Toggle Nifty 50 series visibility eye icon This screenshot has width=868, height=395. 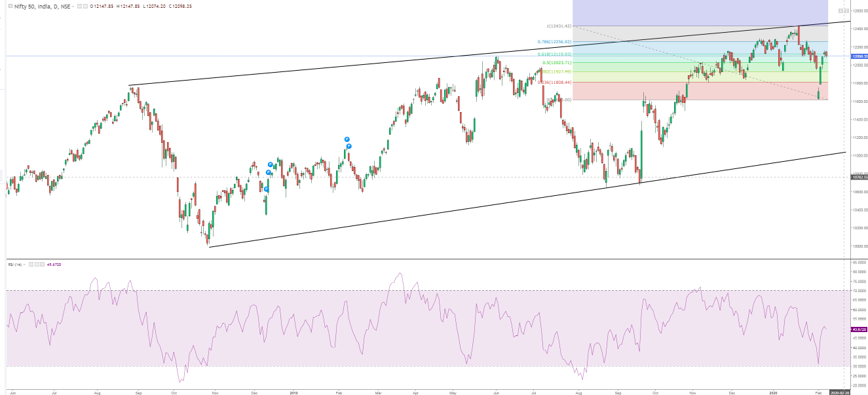[79, 6]
